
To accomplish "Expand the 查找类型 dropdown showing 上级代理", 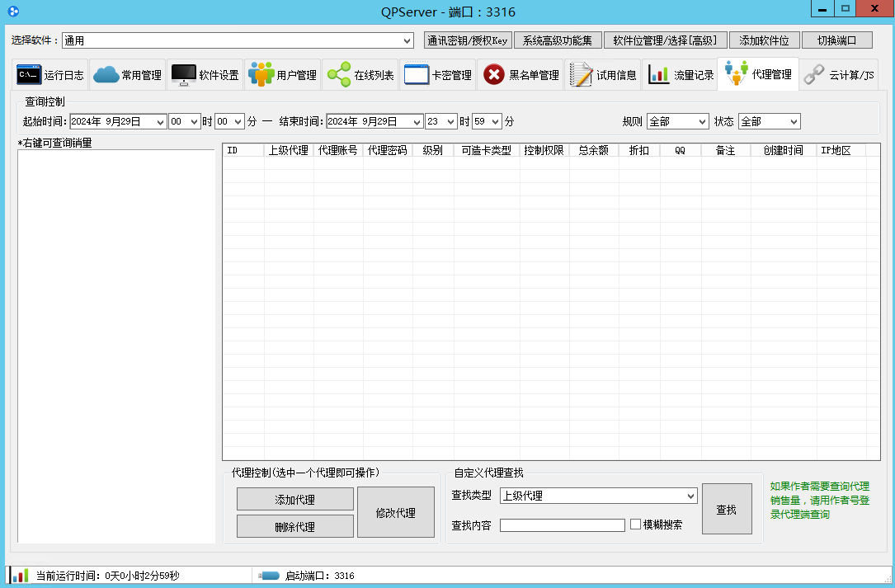I will click(x=690, y=496).
